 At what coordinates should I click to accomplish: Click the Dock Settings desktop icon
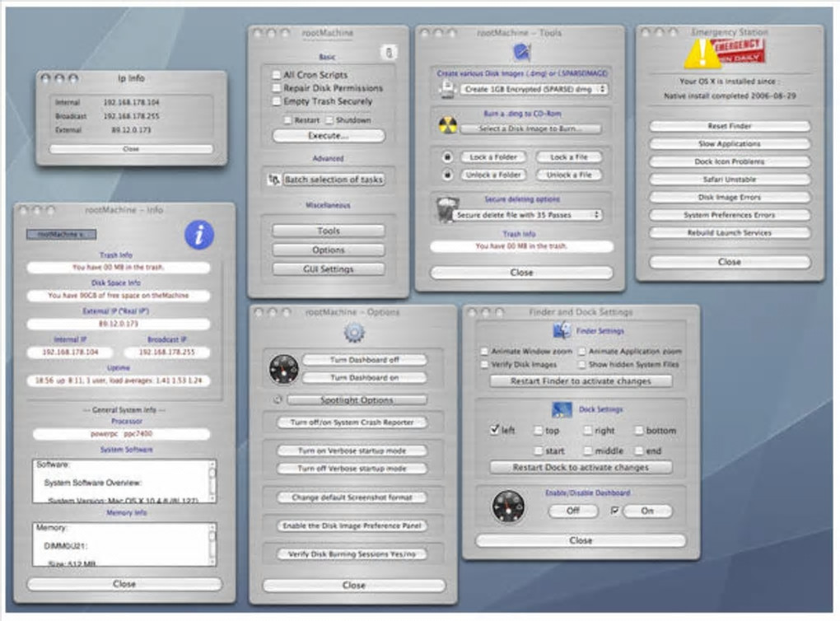(x=562, y=409)
